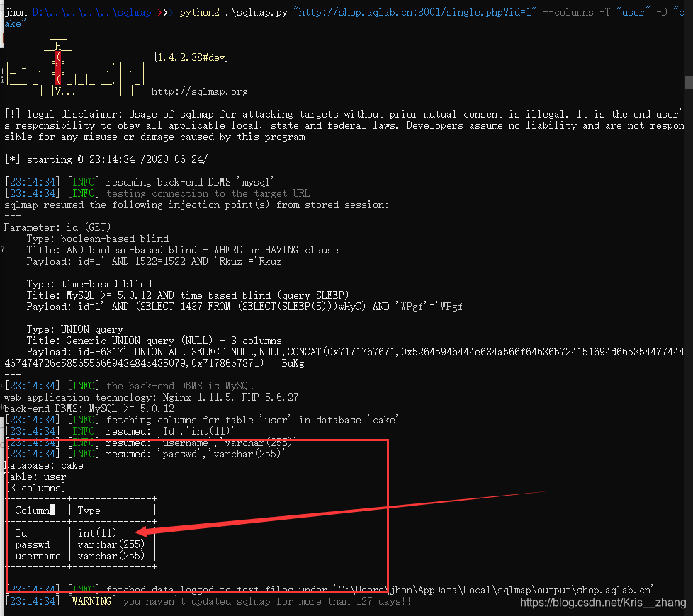Image resolution: width=693 pixels, height=616 pixels.
Task: Click the D:\..\sqlmap prompt path
Action: click(91, 12)
